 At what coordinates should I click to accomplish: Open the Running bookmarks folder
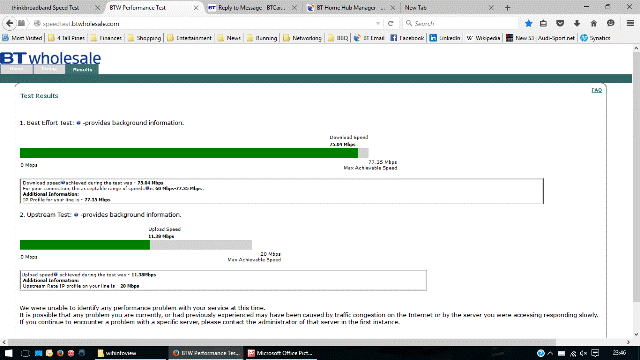262,38
